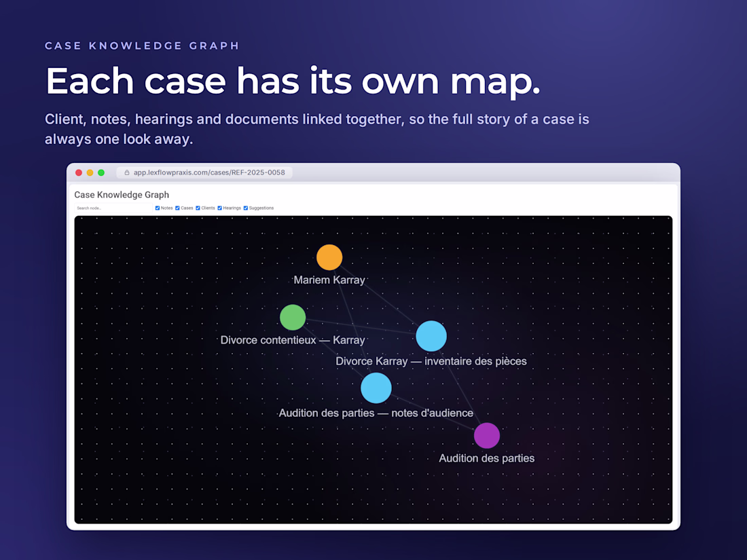Click the lock icon in the address bar
747x560 pixels.
[x=127, y=172]
